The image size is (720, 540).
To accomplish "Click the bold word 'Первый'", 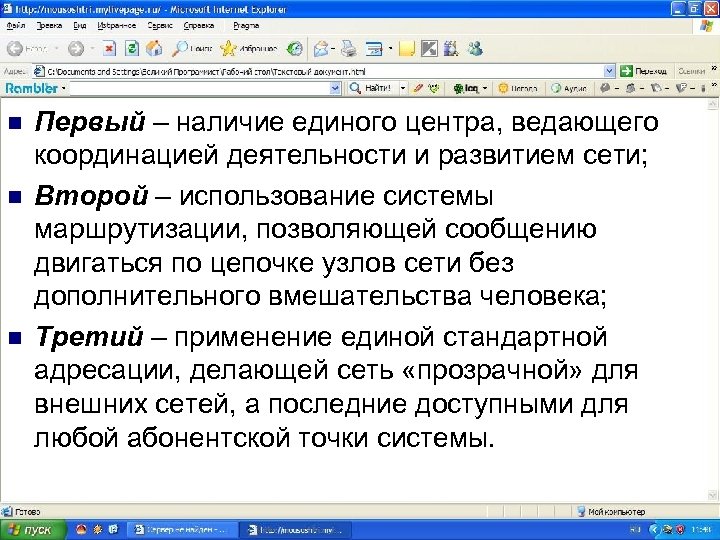I will pos(90,123).
